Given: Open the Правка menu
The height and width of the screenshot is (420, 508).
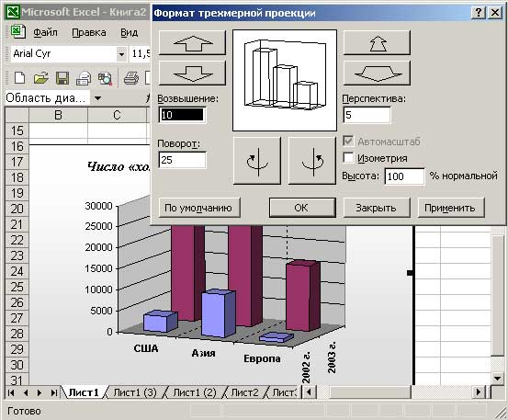Looking at the screenshot, I should tap(89, 32).
